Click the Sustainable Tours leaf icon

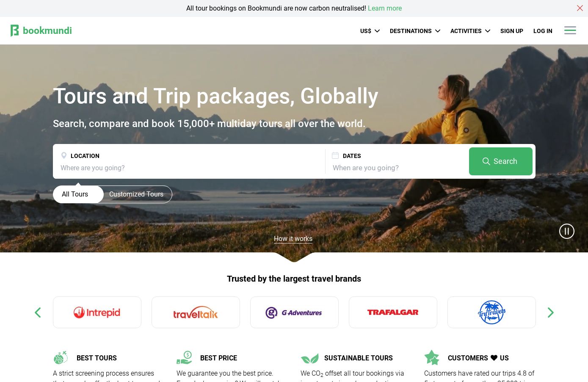pos(309,358)
